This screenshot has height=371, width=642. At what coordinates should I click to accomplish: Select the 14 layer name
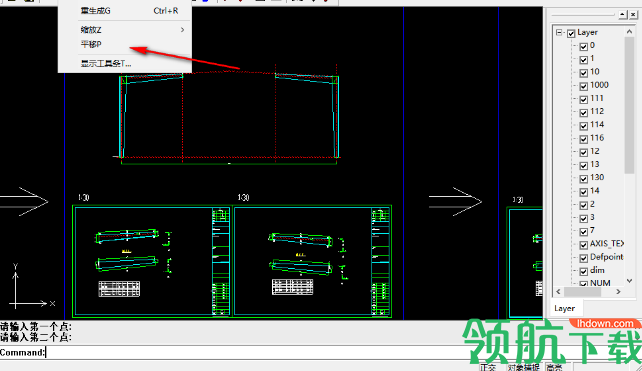[595, 191]
